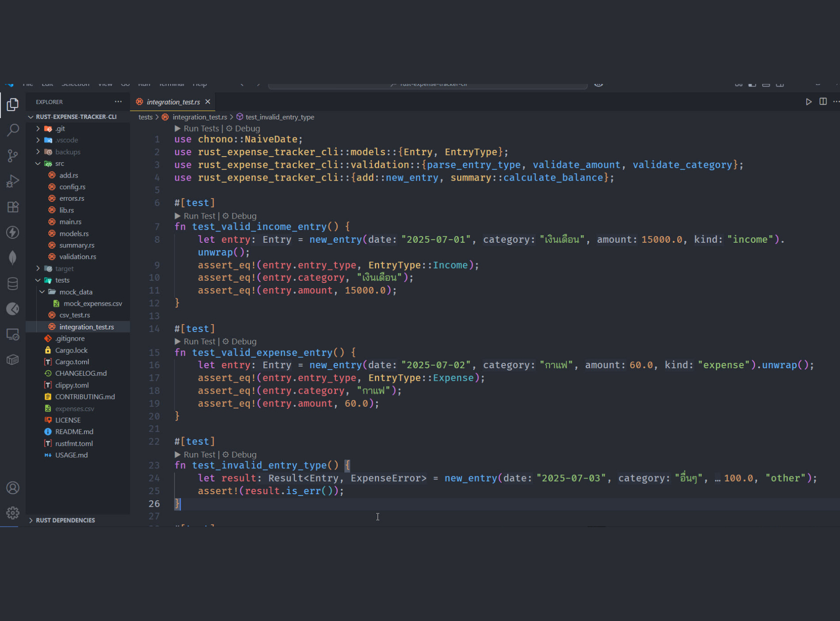Screen dimensions: 840x621
Task: Click Run Tests code lens above line 1
Action: point(197,129)
